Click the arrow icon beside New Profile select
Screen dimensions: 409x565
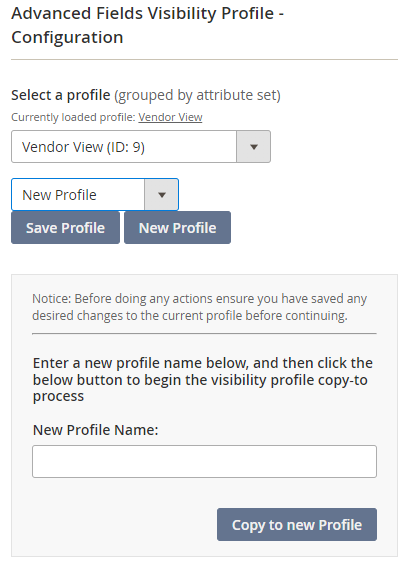[161, 195]
